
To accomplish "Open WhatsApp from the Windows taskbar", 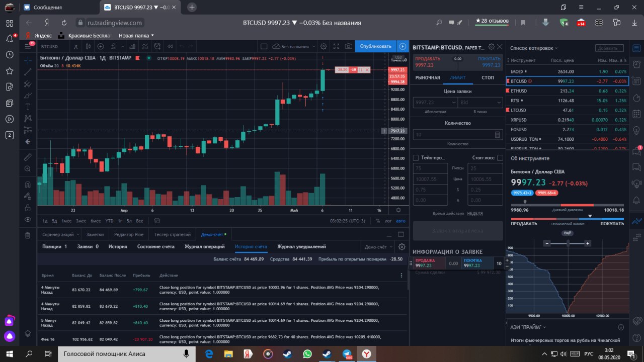I will click(307, 354).
